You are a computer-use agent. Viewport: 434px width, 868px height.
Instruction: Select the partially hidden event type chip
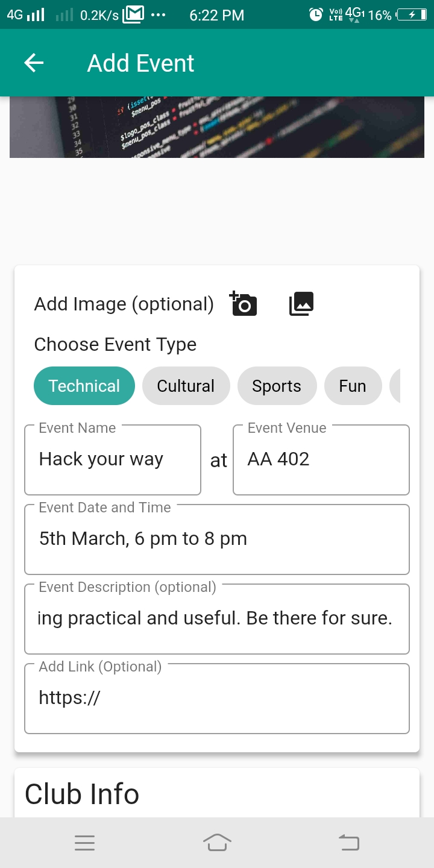395,386
